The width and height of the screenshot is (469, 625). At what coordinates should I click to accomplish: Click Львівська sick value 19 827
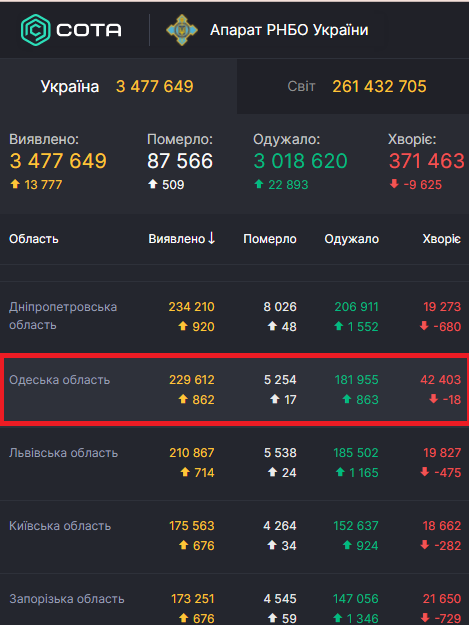pyautogui.click(x=442, y=453)
